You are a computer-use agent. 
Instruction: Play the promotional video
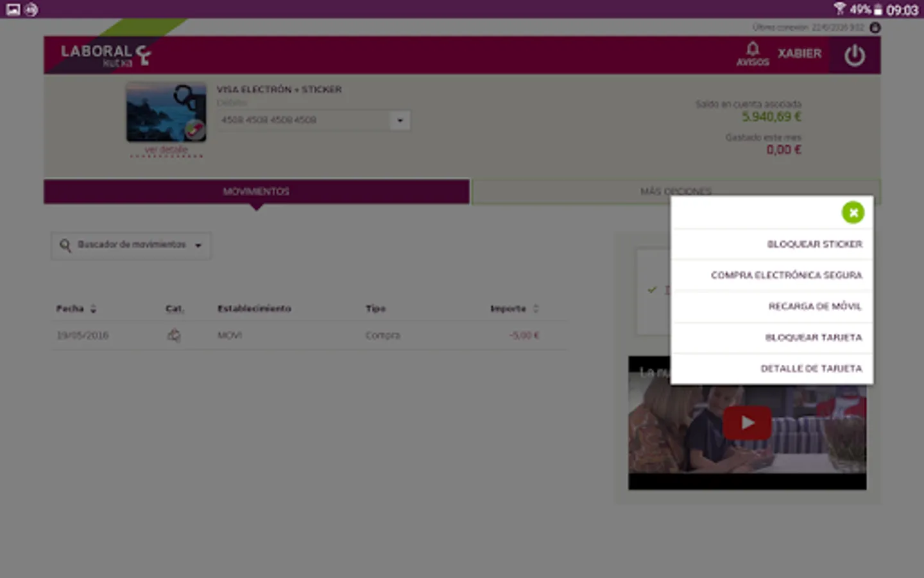tap(747, 423)
